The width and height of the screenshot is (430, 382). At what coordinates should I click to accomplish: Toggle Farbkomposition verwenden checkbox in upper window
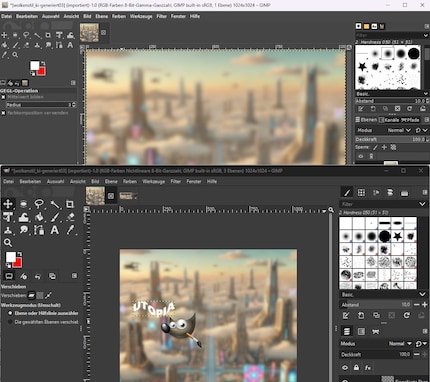click(3, 113)
